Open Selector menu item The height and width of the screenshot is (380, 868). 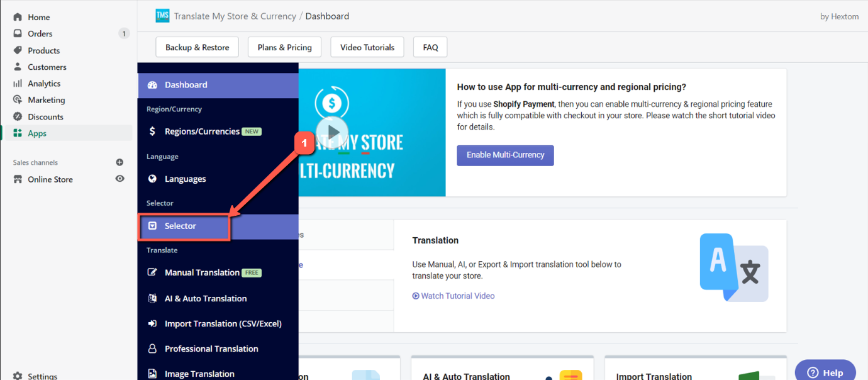click(x=218, y=226)
